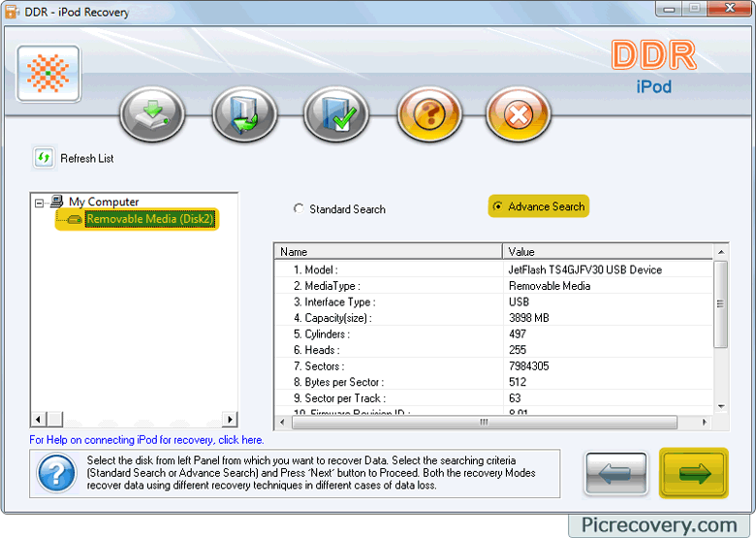
Task: Click the green Refresh List icon
Action: (x=44, y=158)
